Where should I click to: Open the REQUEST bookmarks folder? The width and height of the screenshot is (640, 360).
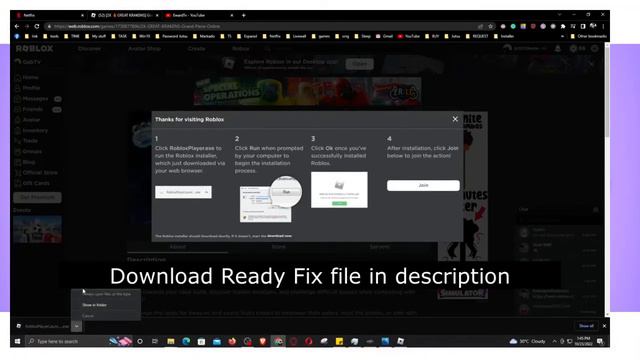tap(477, 36)
